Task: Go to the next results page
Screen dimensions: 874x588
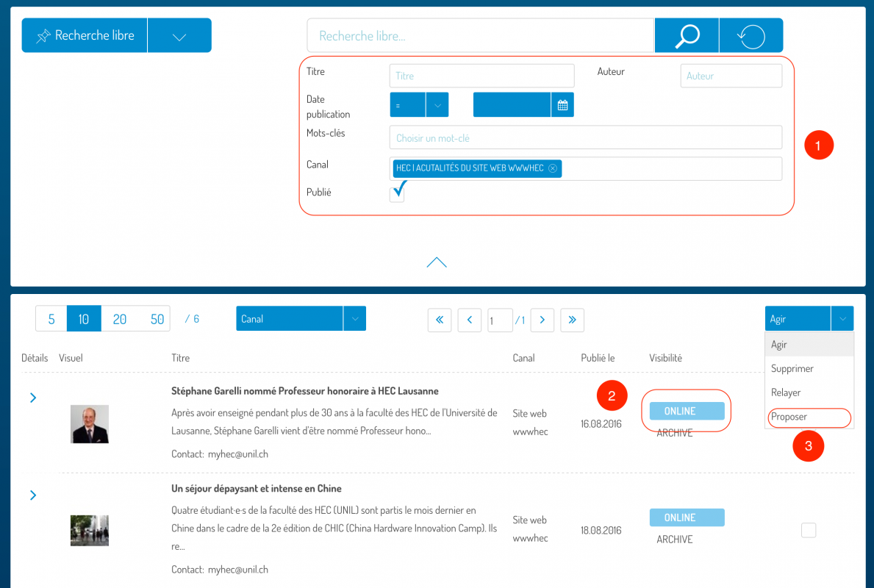Action: (542, 320)
